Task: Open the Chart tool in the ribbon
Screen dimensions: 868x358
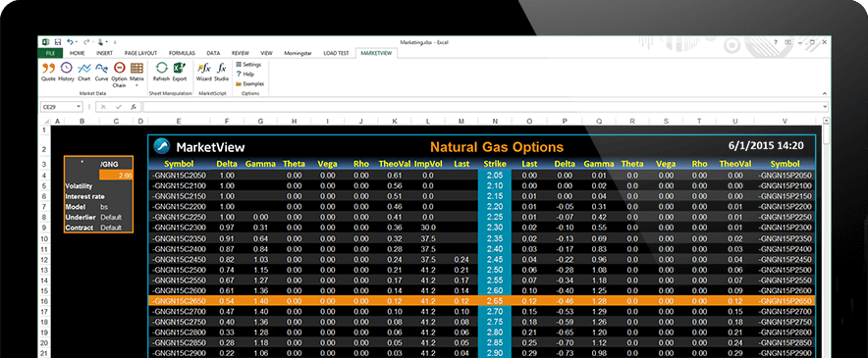Action: 83,72
